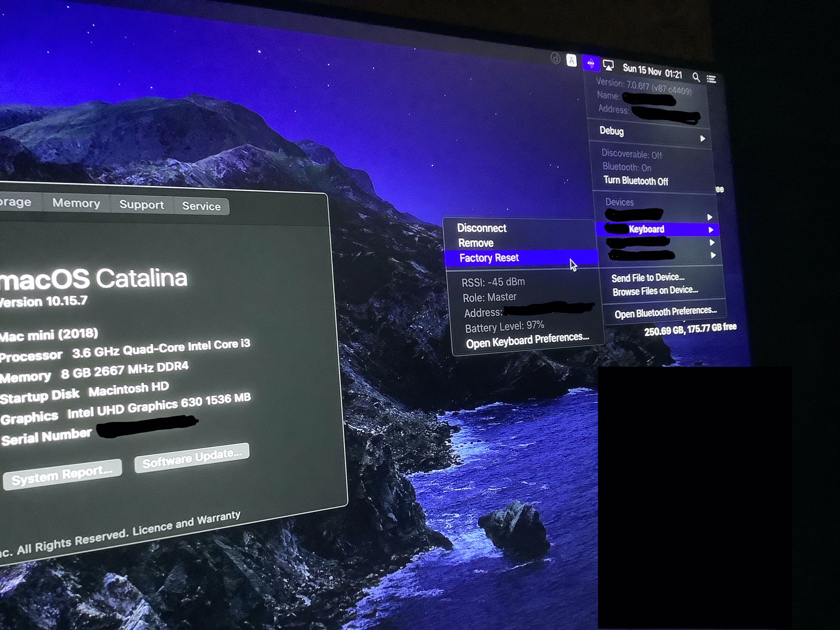Switch to the Memory tab
Image resolution: width=840 pixels, height=630 pixels.
pyautogui.click(x=76, y=203)
